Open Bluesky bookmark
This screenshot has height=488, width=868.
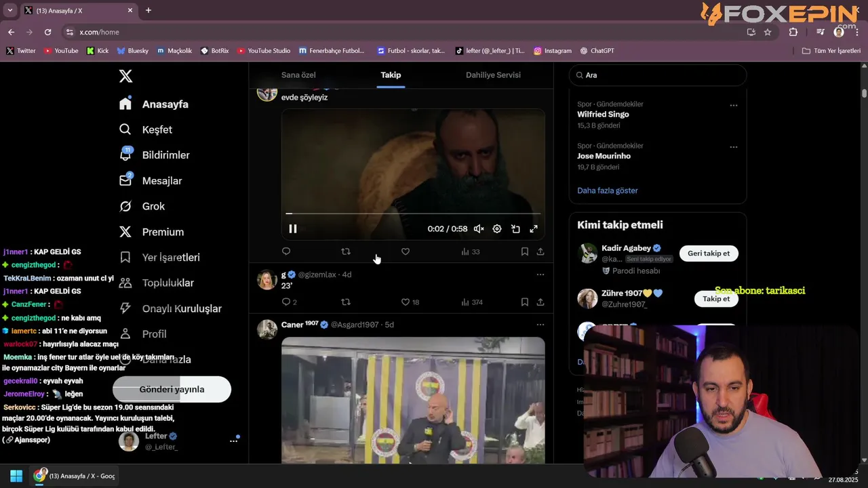tap(133, 51)
